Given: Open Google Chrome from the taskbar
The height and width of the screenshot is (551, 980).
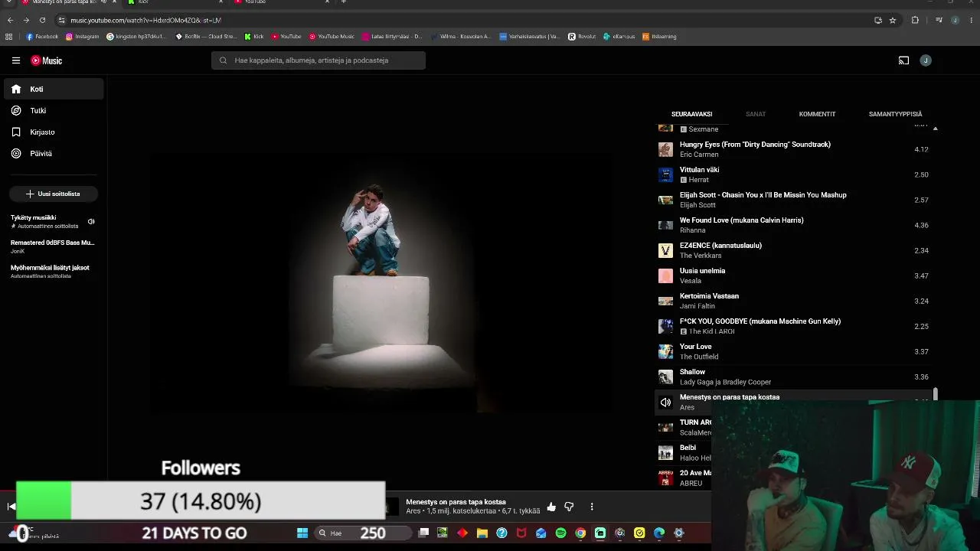Looking at the screenshot, I should 580,533.
